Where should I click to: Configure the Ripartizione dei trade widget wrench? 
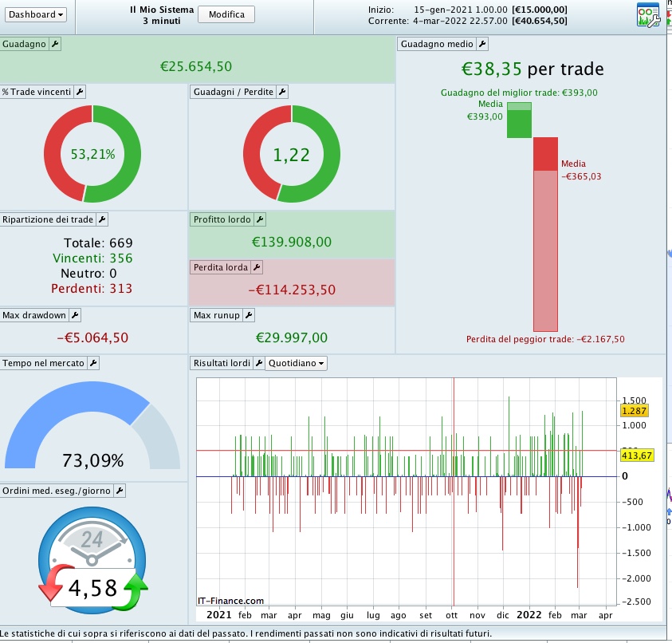(102, 219)
